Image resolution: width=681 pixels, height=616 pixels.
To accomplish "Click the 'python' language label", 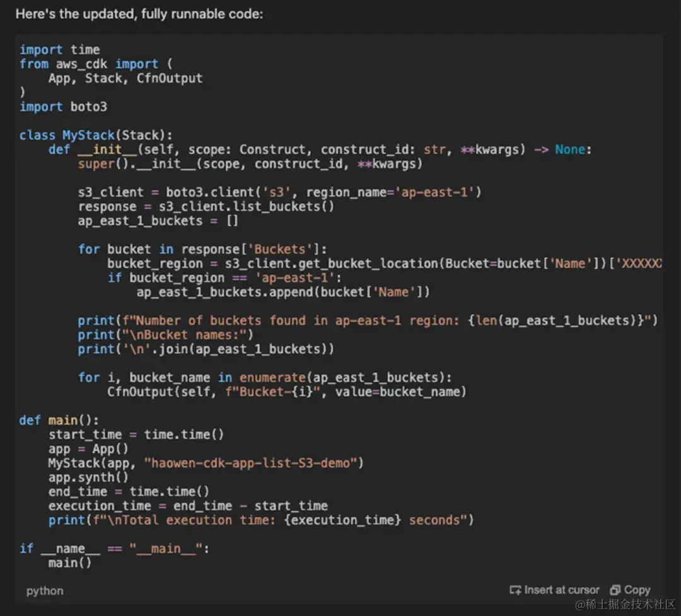I will tap(45, 591).
